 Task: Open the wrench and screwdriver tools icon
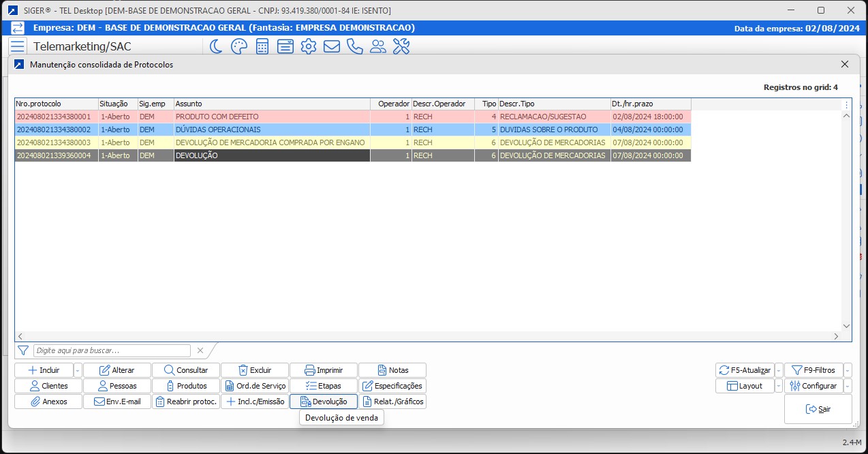(401, 46)
